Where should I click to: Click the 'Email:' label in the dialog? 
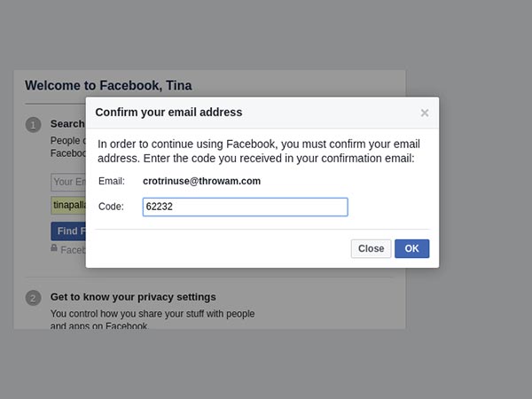click(112, 181)
